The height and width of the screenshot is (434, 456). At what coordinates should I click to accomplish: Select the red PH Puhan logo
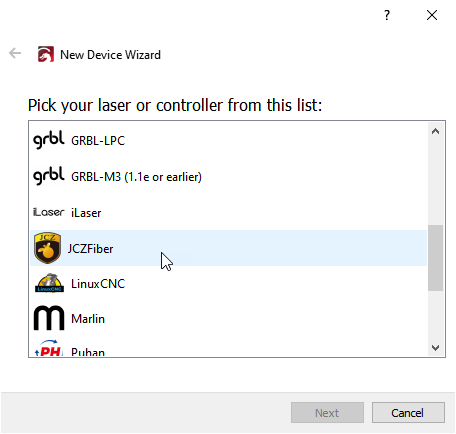49,348
